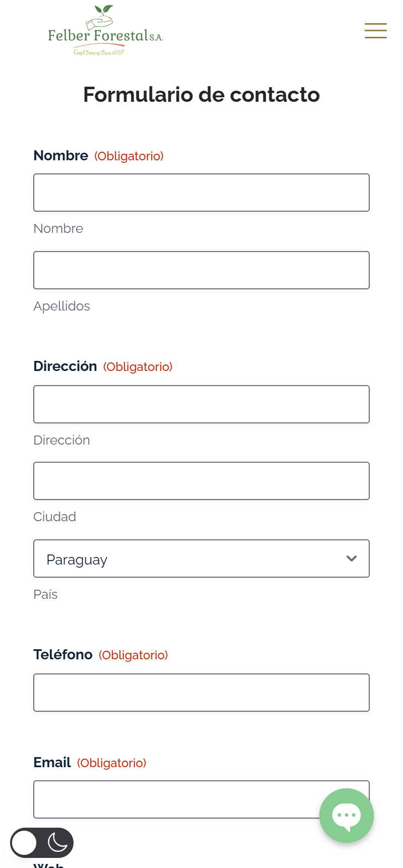Click the Teléfono field label

coord(63,655)
